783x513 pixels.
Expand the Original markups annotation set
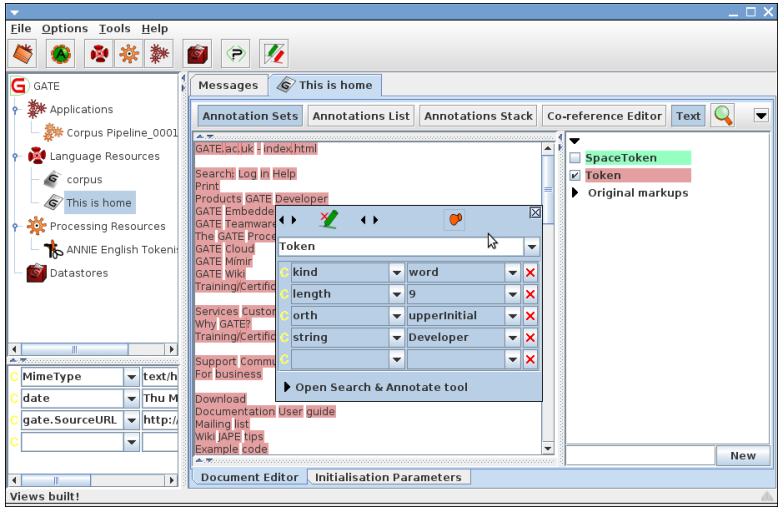pyautogui.click(x=575, y=193)
